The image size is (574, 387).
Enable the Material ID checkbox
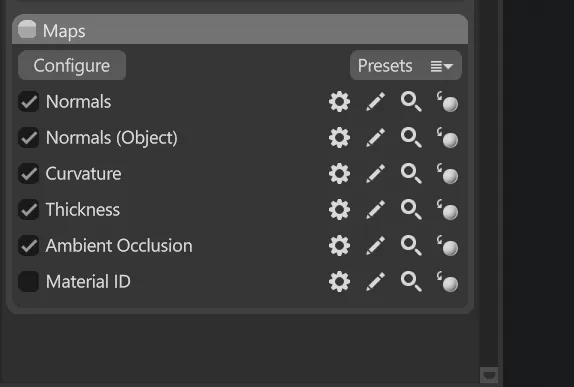point(29,282)
